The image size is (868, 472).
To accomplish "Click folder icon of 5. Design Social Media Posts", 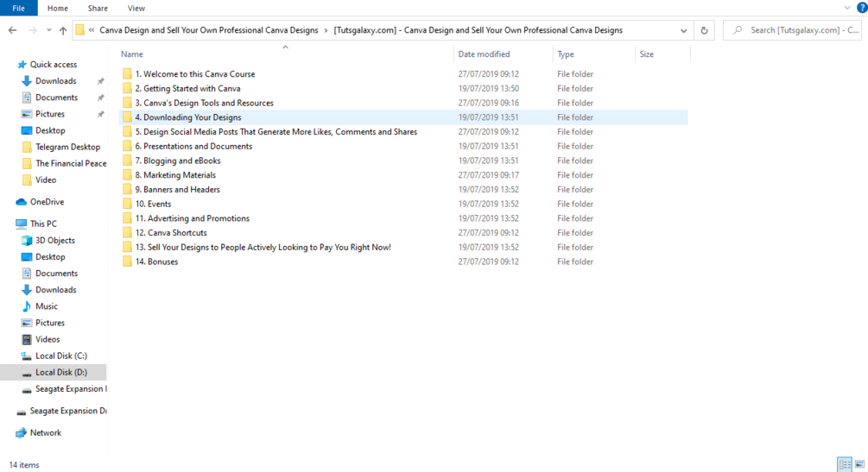I will pyautogui.click(x=127, y=132).
